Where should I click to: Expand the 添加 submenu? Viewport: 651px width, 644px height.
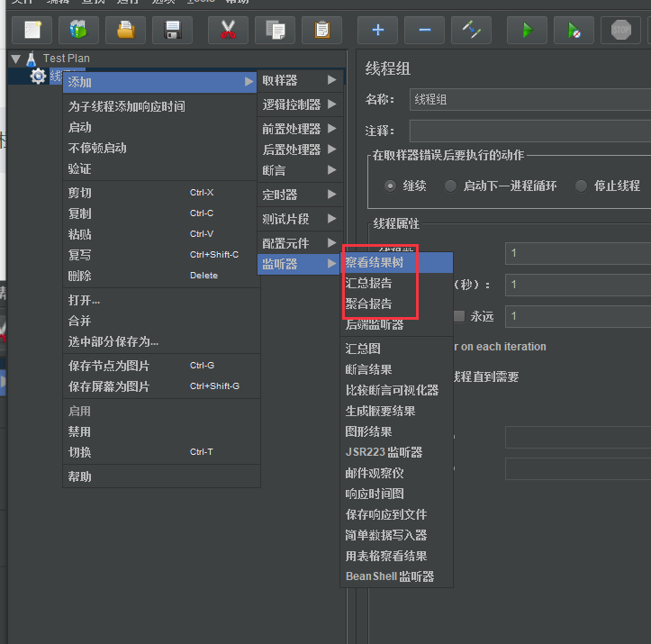point(160,82)
